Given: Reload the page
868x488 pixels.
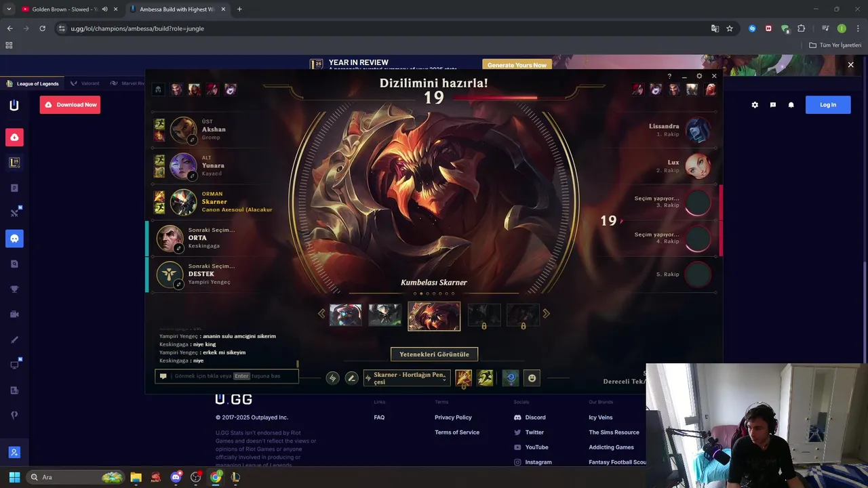Looking at the screenshot, I should [x=42, y=28].
